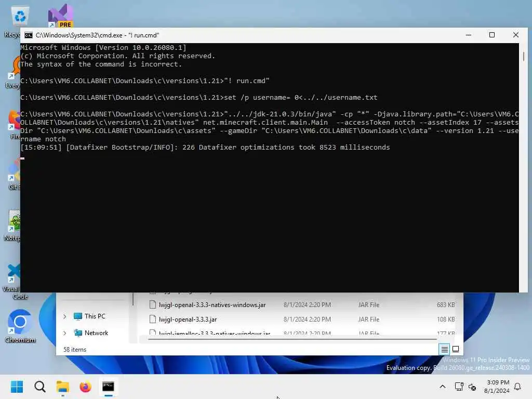Select This PC in Explorer navigation pane
Screen dimensions: 532x399
(x=89, y=316)
